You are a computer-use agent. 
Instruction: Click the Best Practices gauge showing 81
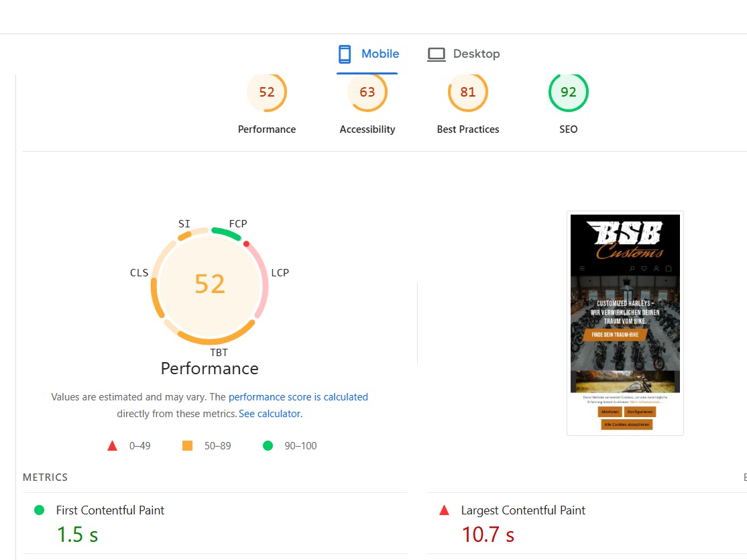[468, 93]
